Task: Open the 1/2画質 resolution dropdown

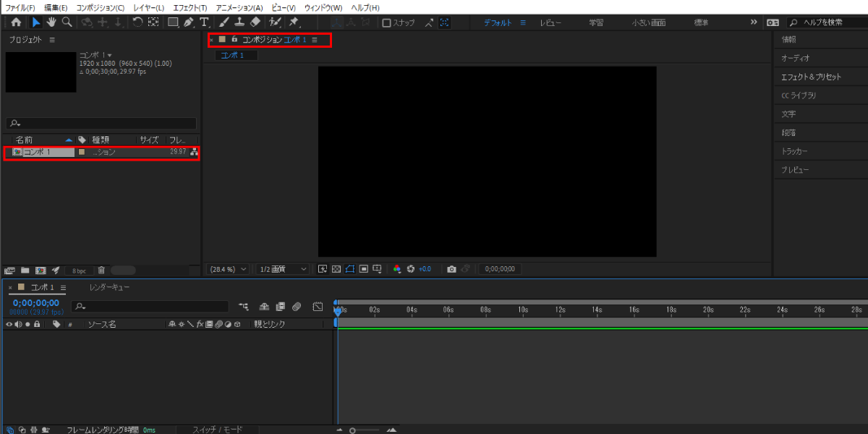Action: pos(283,269)
